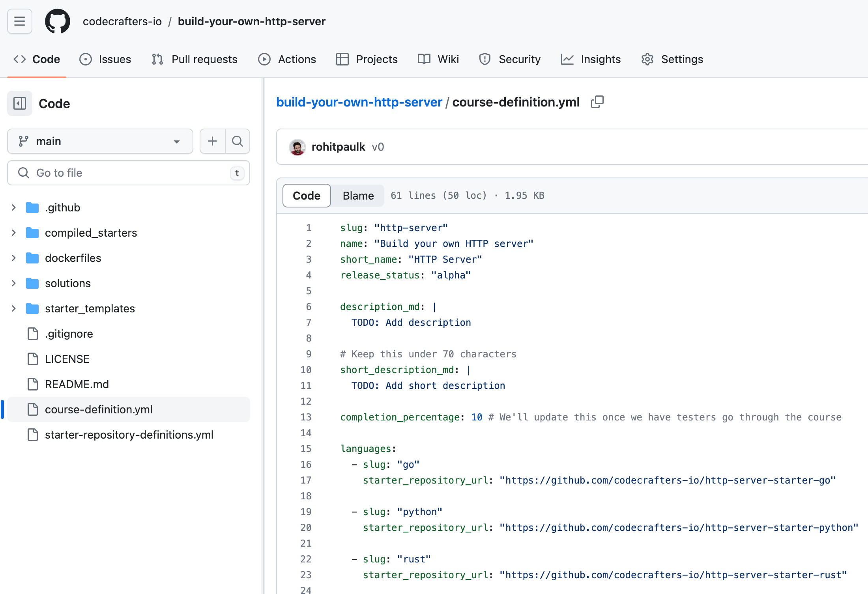
Task: Open the Security tab
Action: pos(510,59)
